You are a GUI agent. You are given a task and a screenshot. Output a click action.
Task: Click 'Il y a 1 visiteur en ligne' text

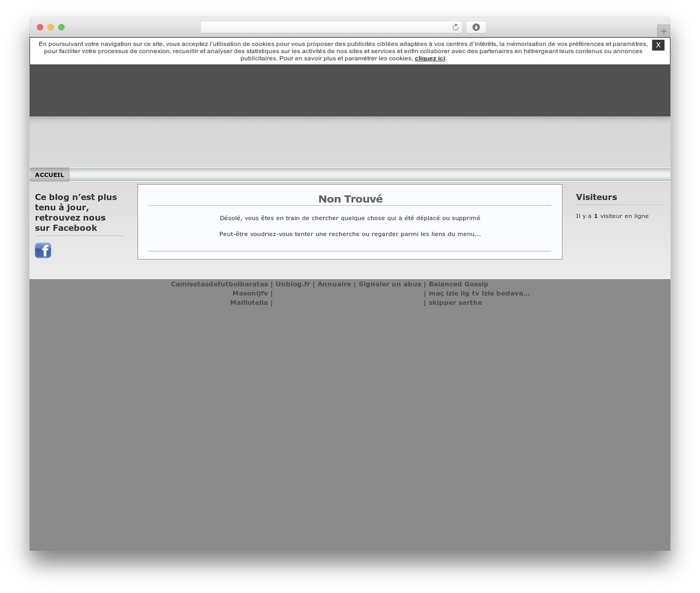[x=612, y=216]
